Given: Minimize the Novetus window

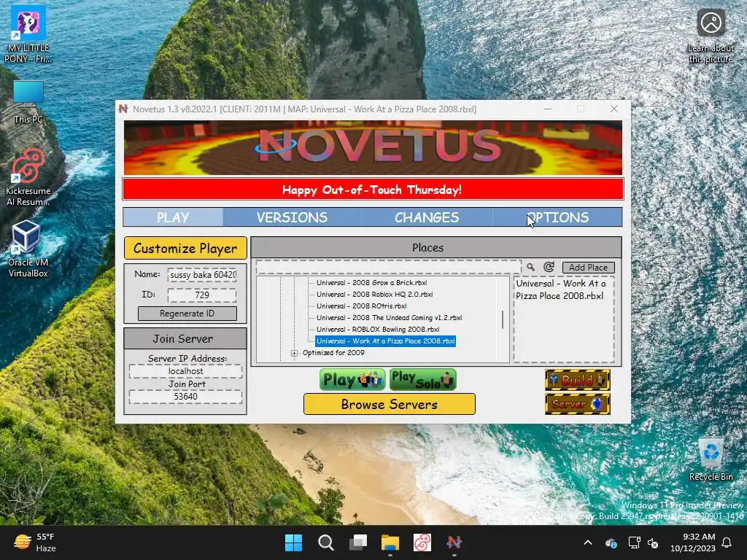Looking at the screenshot, I should 548,109.
